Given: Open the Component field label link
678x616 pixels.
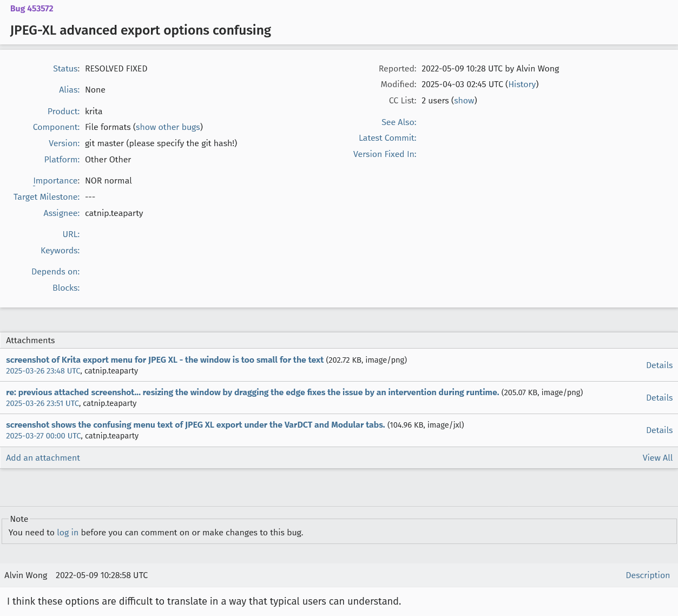Looking at the screenshot, I should (x=55, y=127).
